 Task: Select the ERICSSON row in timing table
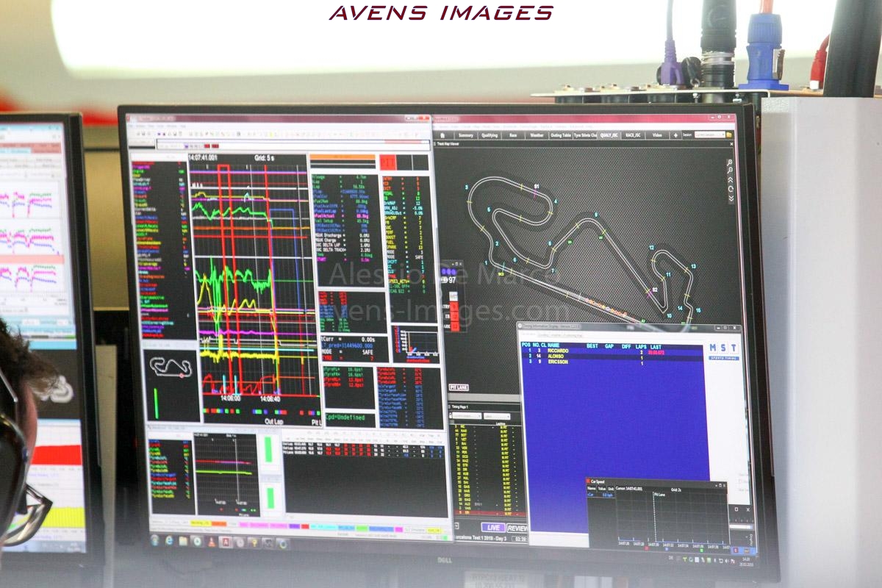click(x=612, y=365)
